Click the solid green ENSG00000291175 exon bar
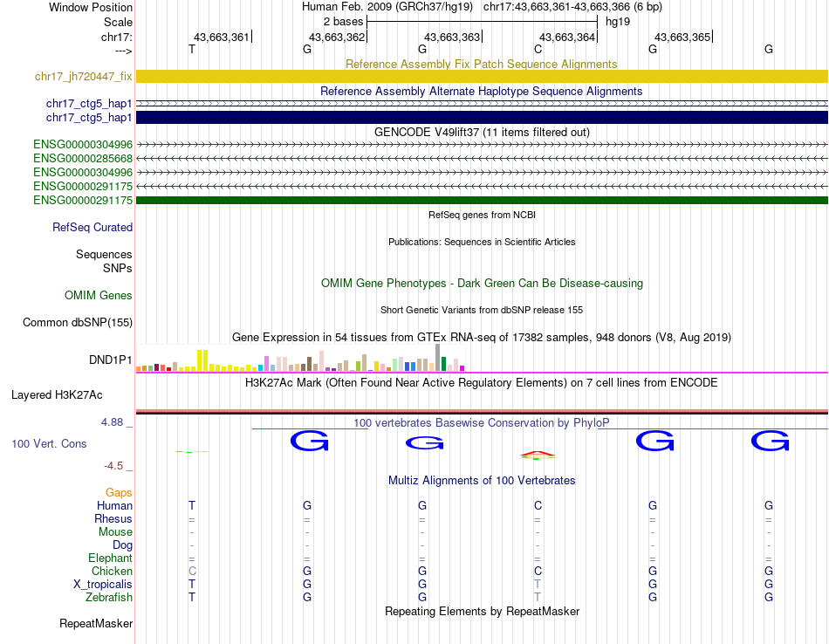The width and height of the screenshot is (829, 644). point(482,200)
